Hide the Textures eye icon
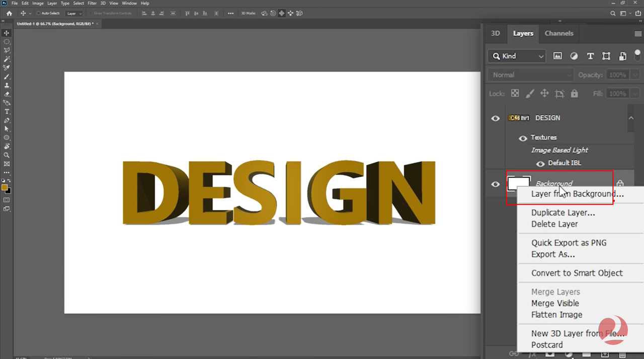644x359 pixels. pyautogui.click(x=523, y=138)
